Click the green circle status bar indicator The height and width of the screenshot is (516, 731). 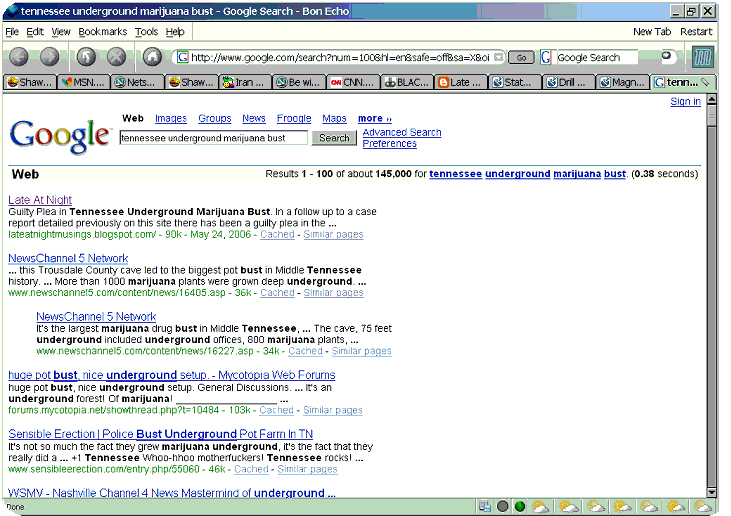(520, 506)
